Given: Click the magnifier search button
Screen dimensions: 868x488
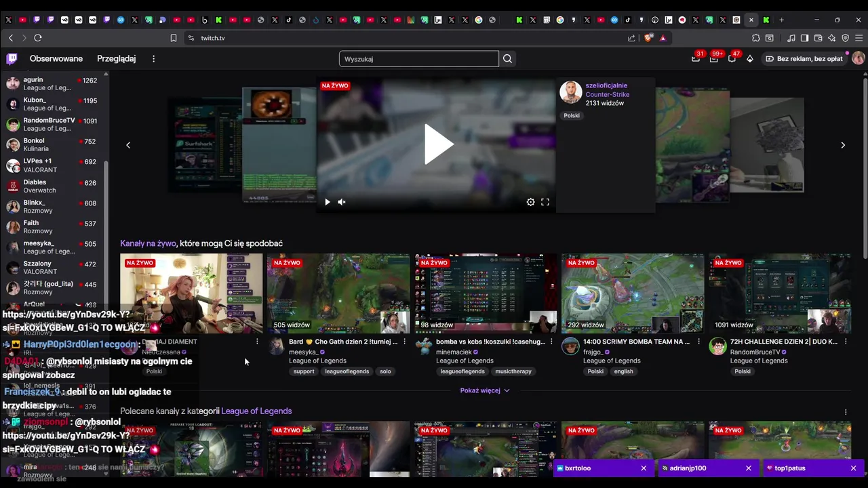Looking at the screenshot, I should pyautogui.click(x=507, y=59).
